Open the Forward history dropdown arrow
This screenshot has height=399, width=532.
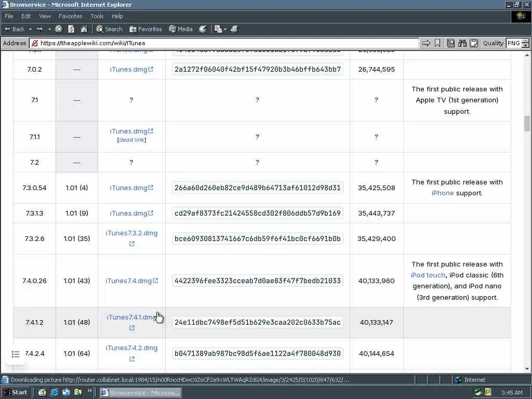[x=49, y=29]
